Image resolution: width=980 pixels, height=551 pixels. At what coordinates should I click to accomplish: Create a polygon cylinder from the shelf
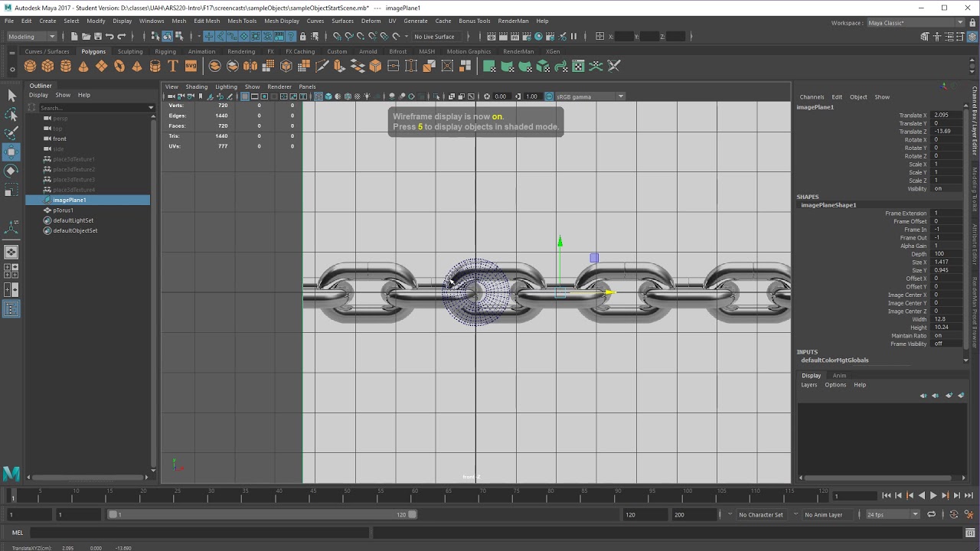click(66, 67)
